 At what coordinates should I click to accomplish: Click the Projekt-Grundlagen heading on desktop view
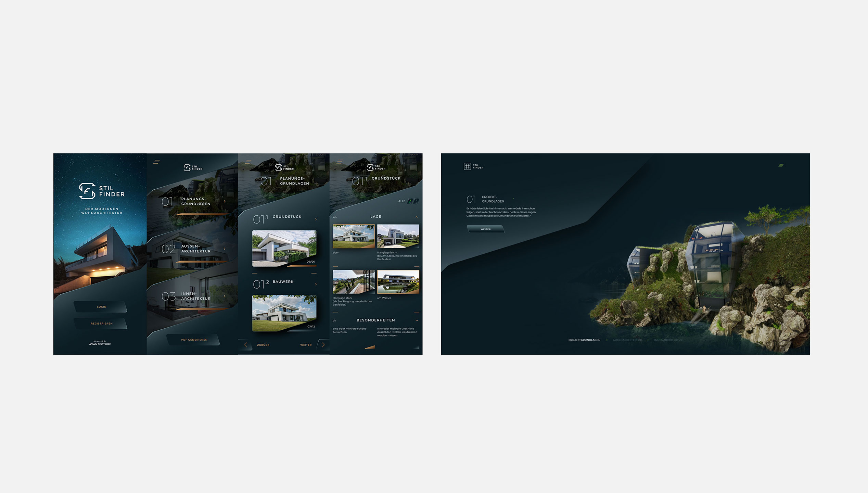click(x=493, y=199)
